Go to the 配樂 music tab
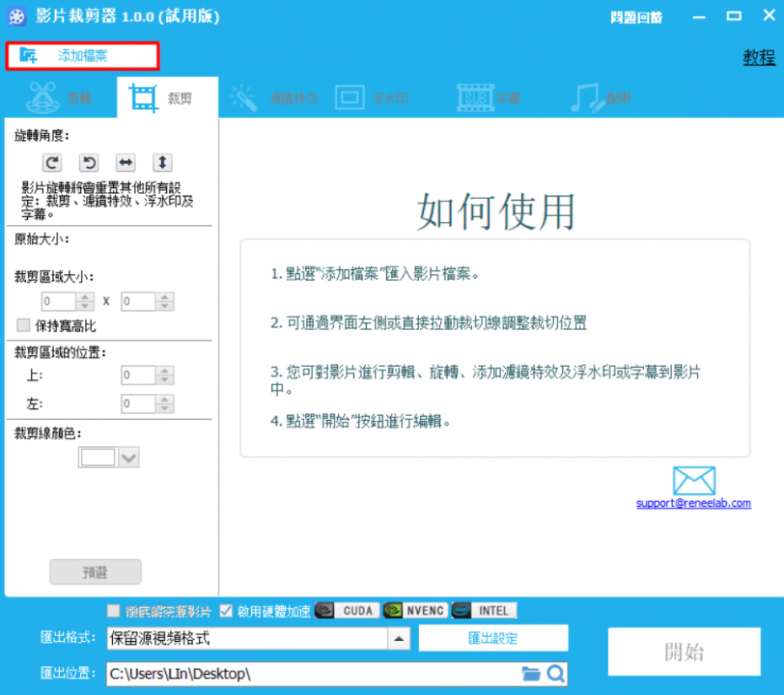 pyautogui.click(x=602, y=97)
